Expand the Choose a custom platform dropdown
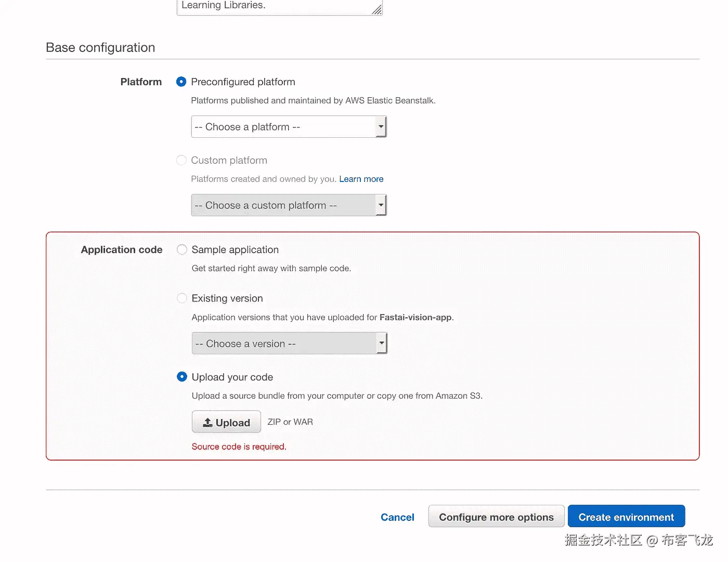The height and width of the screenshot is (562, 728). click(289, 205)
